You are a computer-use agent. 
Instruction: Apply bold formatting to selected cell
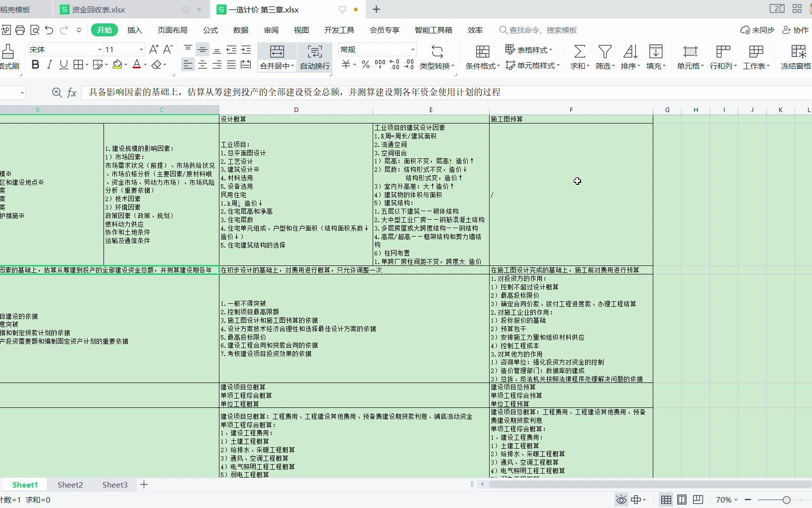tap(35, 64)
